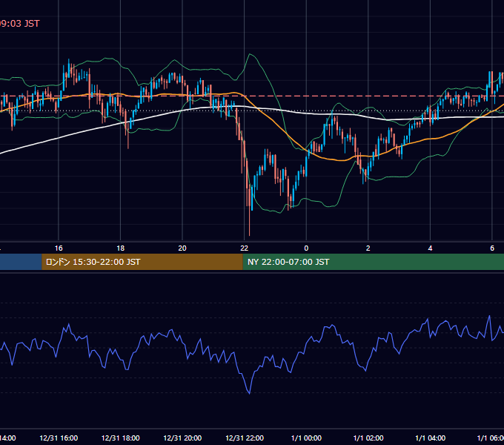Click the hour label 16 on chart axis
Screen dimensions: 504x445
[59, 248]
